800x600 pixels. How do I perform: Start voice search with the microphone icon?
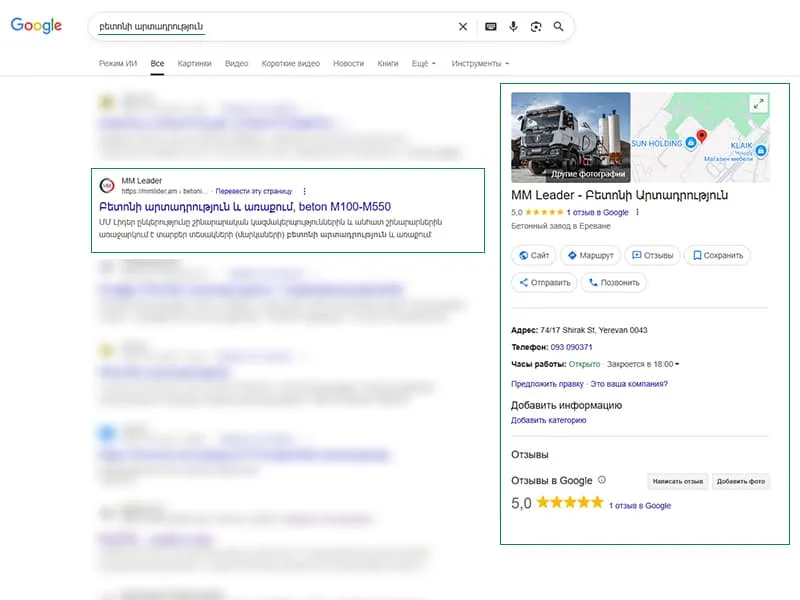click(x=513, y=27)
